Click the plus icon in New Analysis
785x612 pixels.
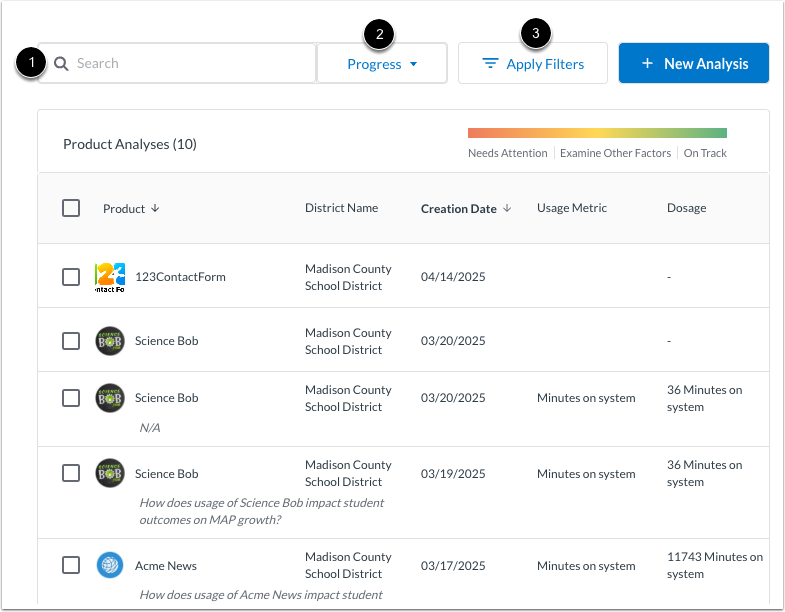[647, 64]
